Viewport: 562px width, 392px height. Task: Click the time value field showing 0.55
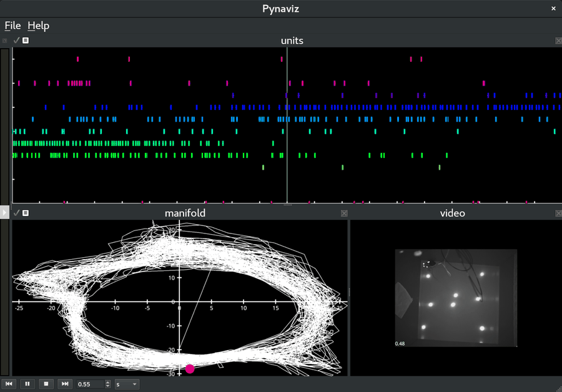pyautogui.click(x=89, y=384)
